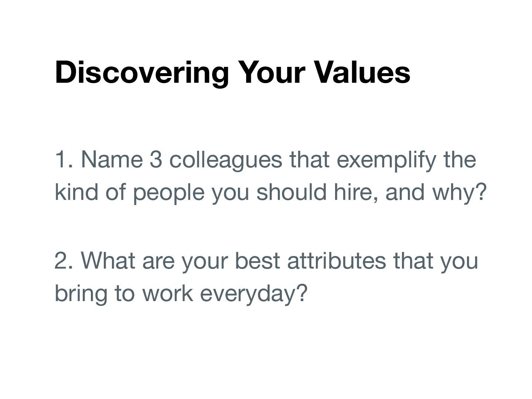
Task: Click the word "Values" in the heading
Action: [362, 72]
